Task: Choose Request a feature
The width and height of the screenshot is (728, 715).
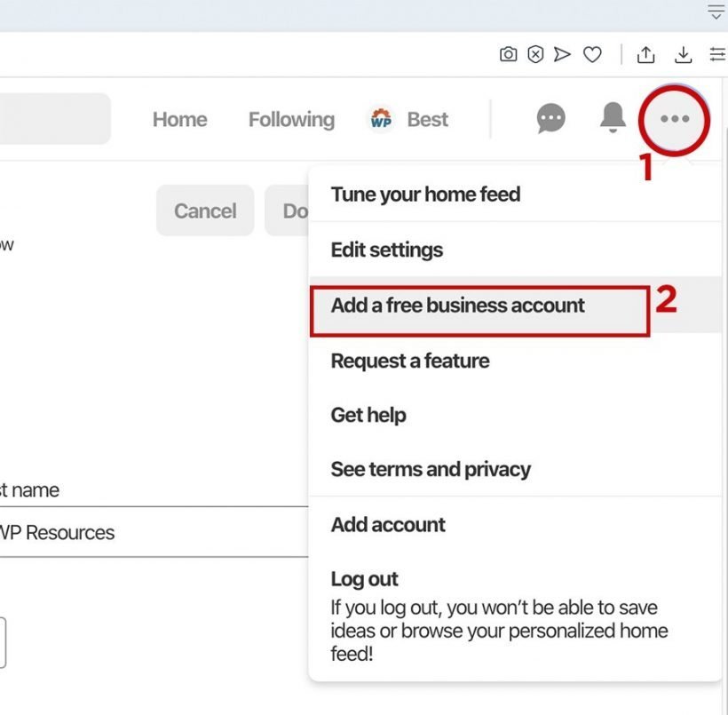Action: pyautogui.click(x=514, y=361)
